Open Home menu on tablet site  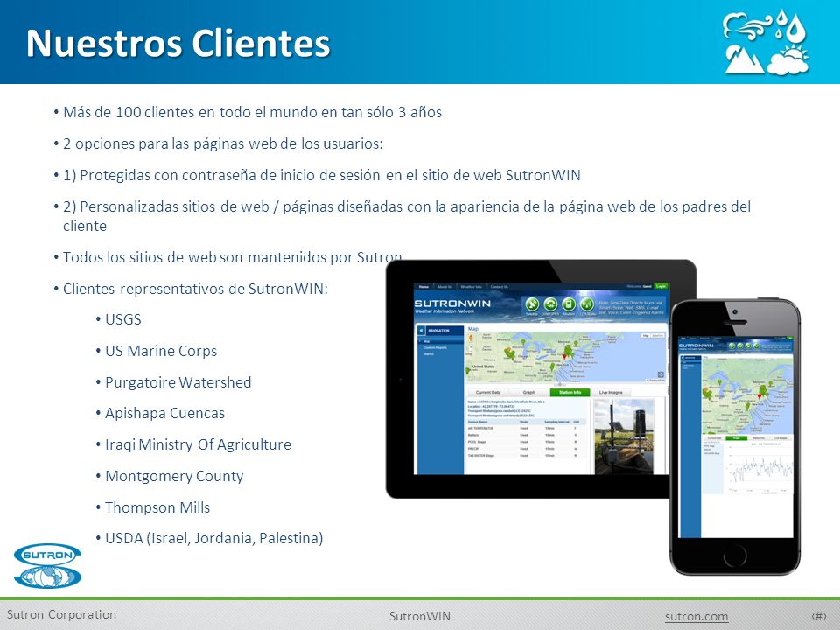[423, 287]
